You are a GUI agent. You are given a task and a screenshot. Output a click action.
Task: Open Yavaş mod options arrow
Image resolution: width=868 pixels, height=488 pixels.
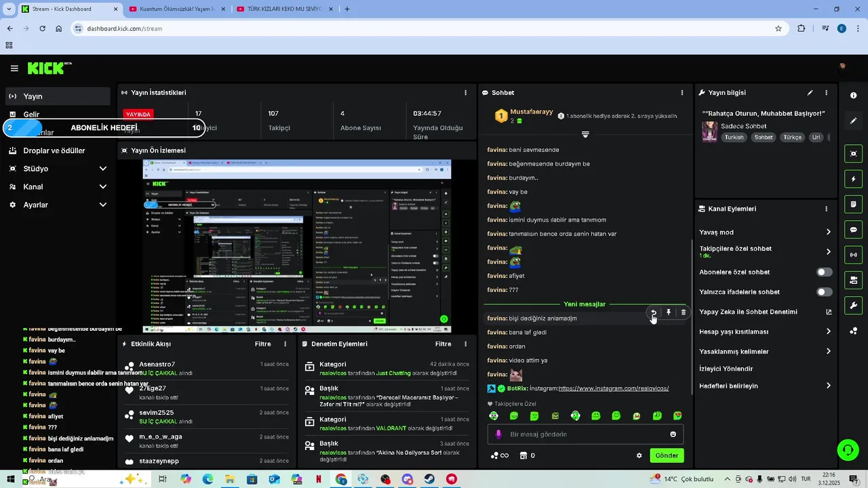point(828,232)
